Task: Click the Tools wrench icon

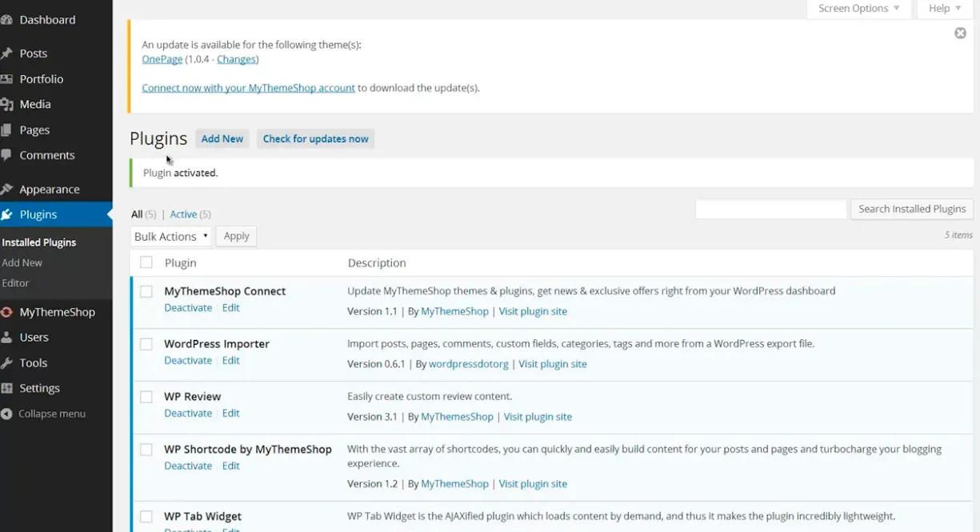Action: (6, 363)
